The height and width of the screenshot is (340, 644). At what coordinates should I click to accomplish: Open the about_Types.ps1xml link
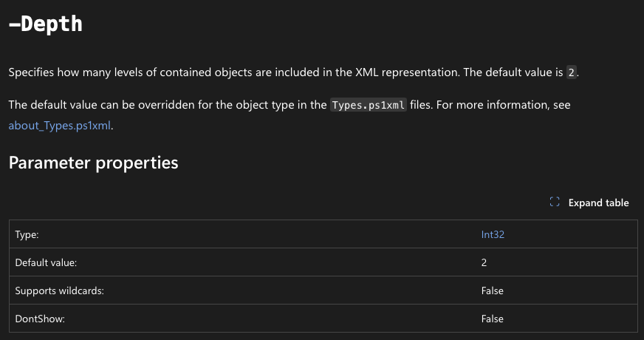(60, 125)
